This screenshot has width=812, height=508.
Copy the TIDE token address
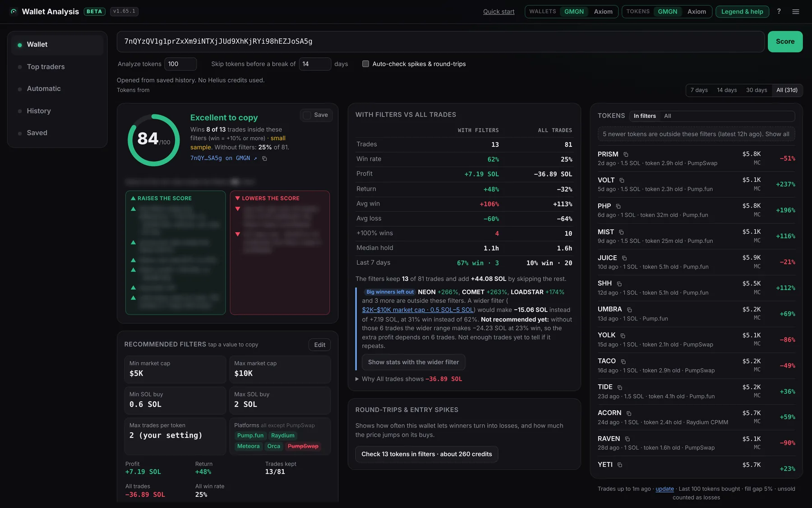click(620, 387)
